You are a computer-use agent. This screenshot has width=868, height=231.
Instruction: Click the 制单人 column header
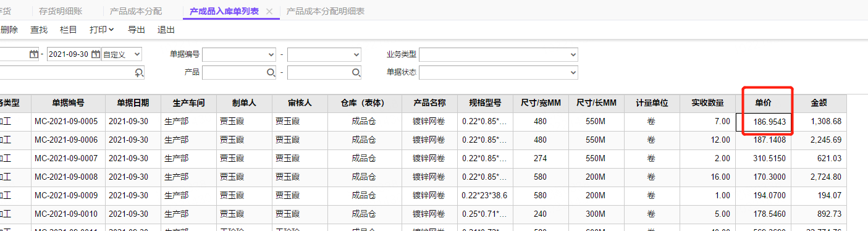[244, 103]
